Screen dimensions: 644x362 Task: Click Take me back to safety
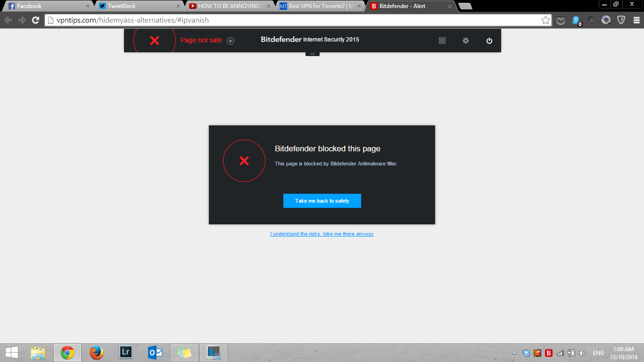coord(322,201)
